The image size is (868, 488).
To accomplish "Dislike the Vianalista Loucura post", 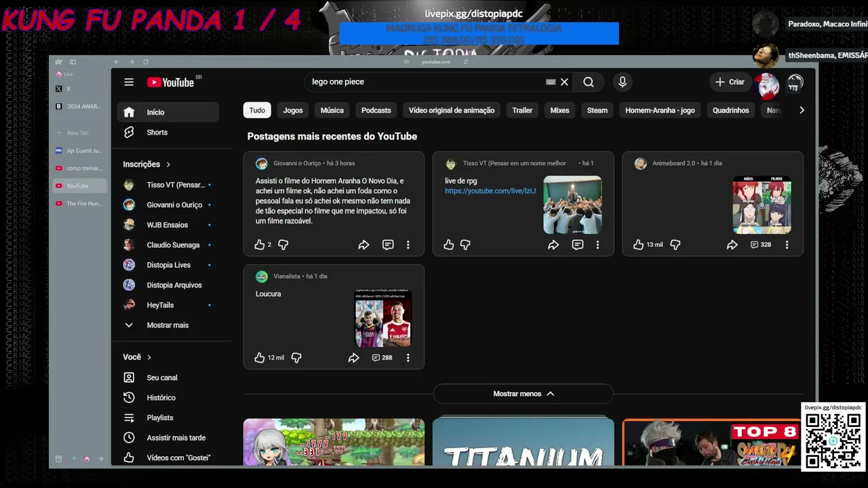I will pos(296,357).
